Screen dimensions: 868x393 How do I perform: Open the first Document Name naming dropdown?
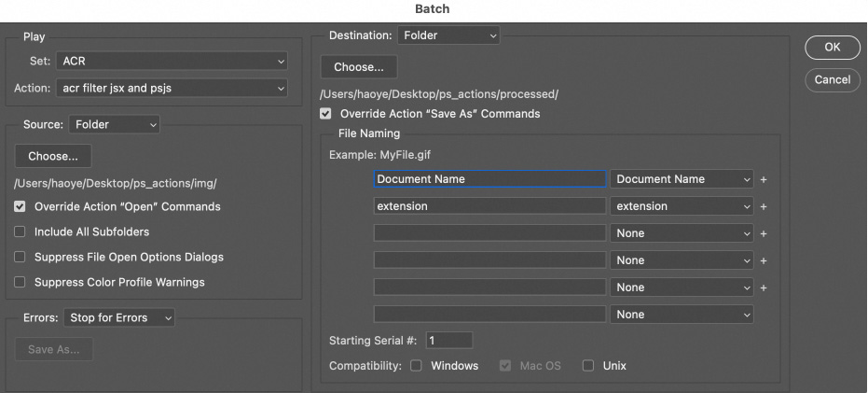click(x=682, y=179)
